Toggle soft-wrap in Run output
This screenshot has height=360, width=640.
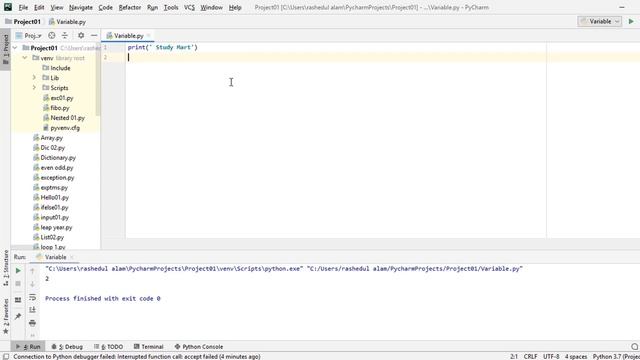[32, 297]
